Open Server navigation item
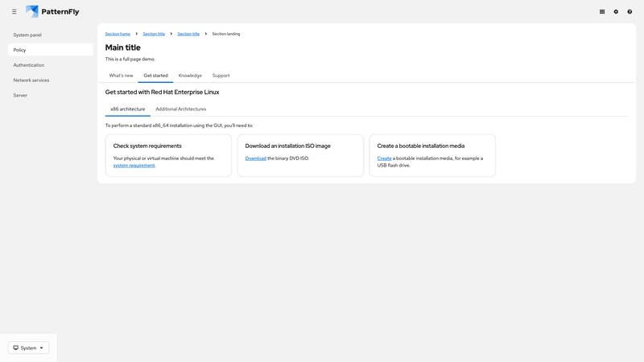Image resolution: width=644 pixels, height=362 pixels. click(20, 95)
